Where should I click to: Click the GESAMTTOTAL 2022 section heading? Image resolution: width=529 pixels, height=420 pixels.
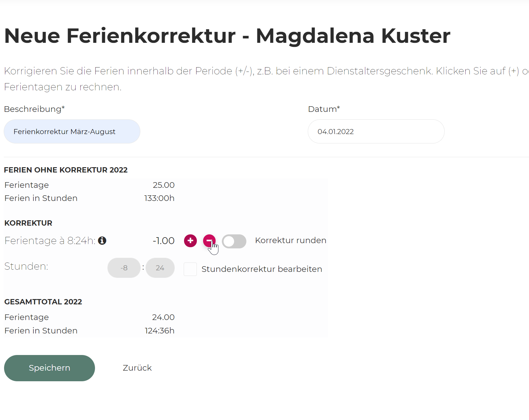coord(43,302)
